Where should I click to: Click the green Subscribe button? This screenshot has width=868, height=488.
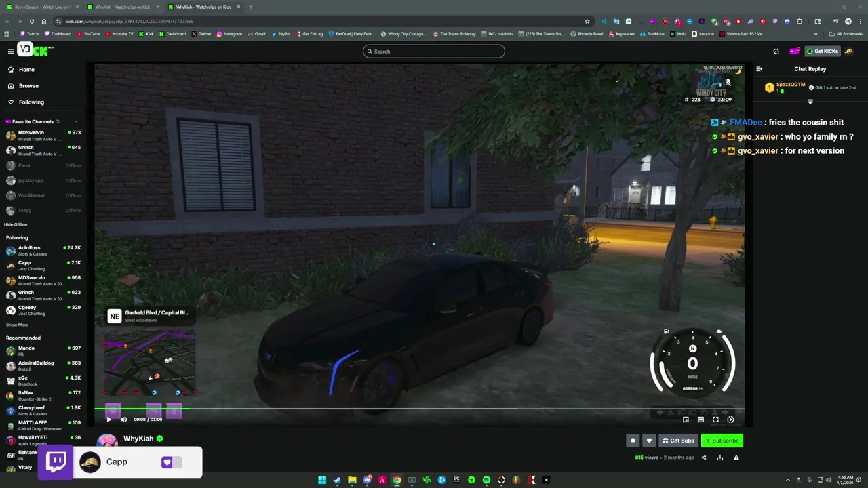click(722, 441)
